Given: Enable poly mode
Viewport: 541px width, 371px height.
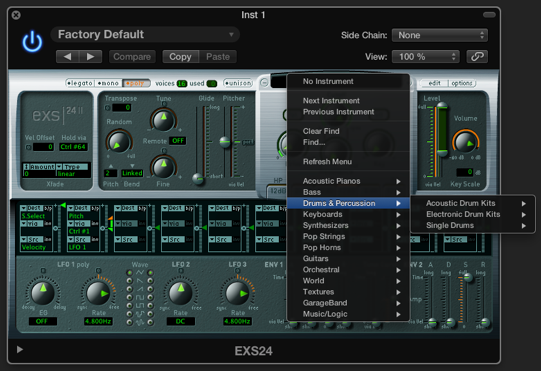Looking at the screenshot, I should (x=136, y=83).
